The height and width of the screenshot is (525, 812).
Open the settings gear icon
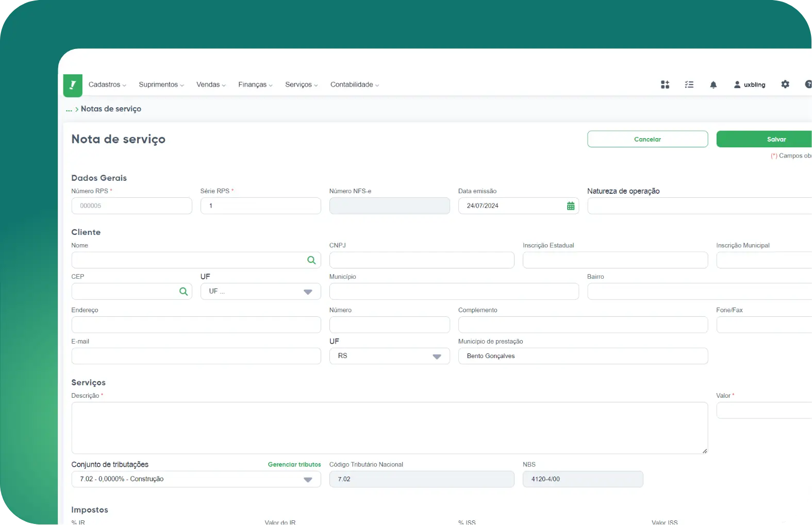[785, 84]
